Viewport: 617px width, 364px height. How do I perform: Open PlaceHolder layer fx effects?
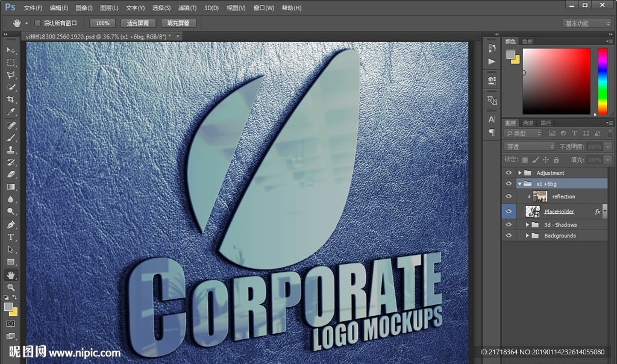tap(598, 212)
